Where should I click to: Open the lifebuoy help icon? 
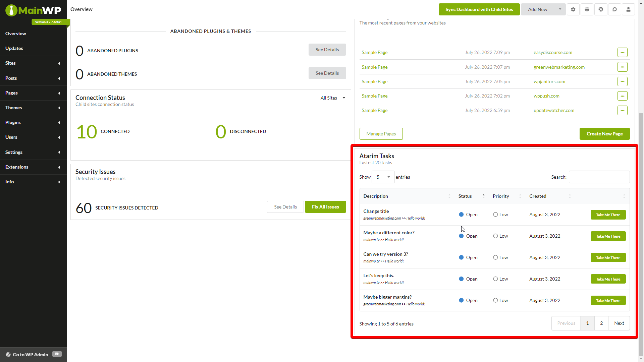[601, 9]
